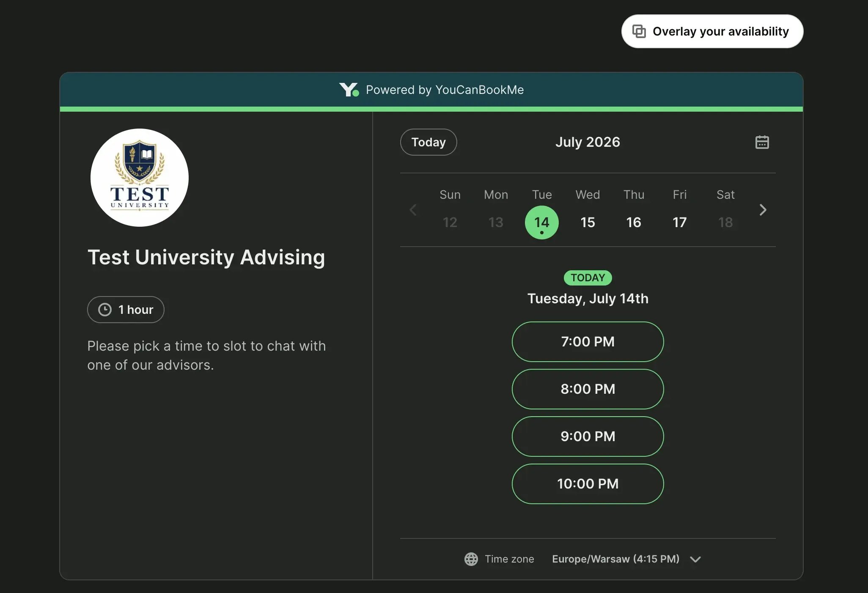
Task: Select Wednesday 15 in the week strip
Action: point(588,222)
